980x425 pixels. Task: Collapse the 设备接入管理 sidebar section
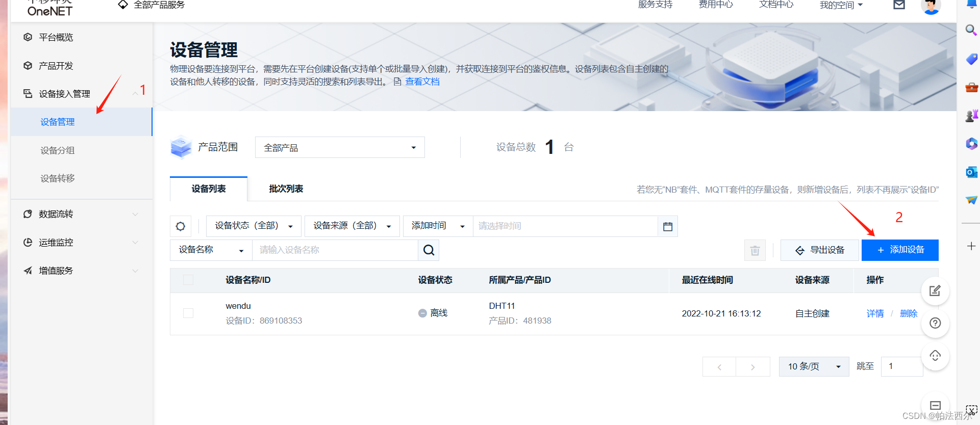pos(82,94)
